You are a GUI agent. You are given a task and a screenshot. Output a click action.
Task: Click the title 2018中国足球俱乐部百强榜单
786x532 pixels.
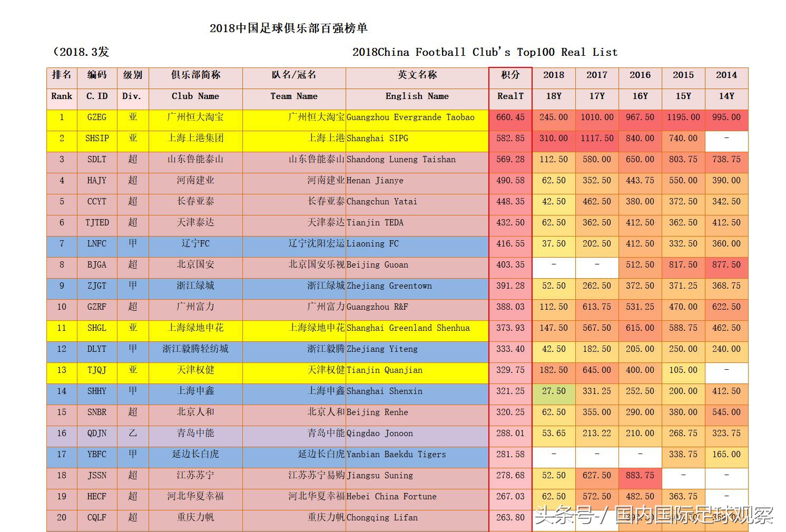point(288,28)
